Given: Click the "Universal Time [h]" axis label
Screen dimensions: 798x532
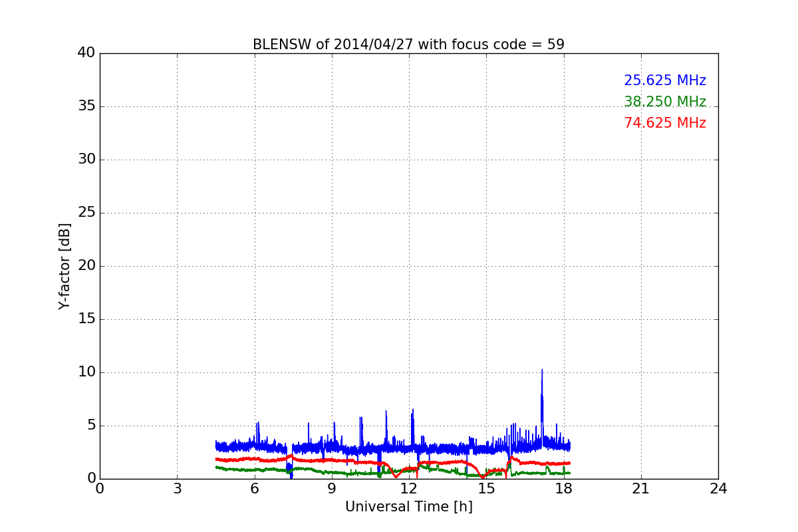Looking at the screenshot, I should click(408, 507).
